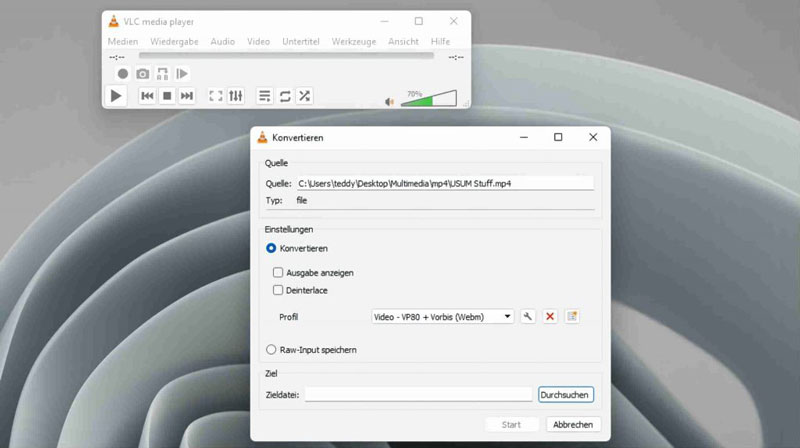Image resolution: width=800 pixels, height=448 pixels.
Task: Edit selected profile with wrench icon
Action: click(528, 316)
